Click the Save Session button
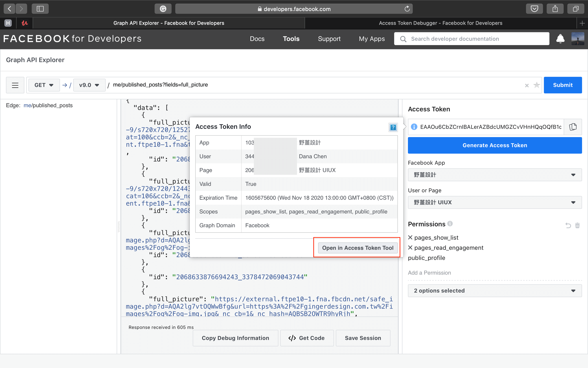Viewport: 588px width, 368px height. point(363,338)
